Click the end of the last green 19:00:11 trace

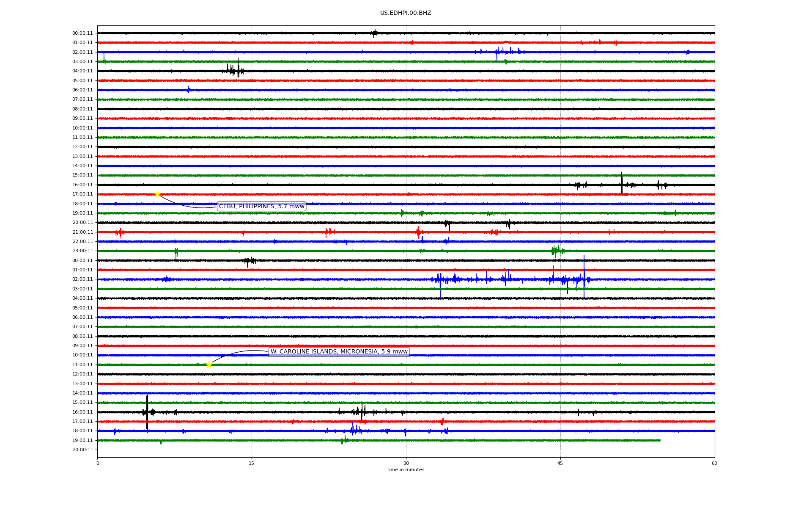[x=659, y=440]
